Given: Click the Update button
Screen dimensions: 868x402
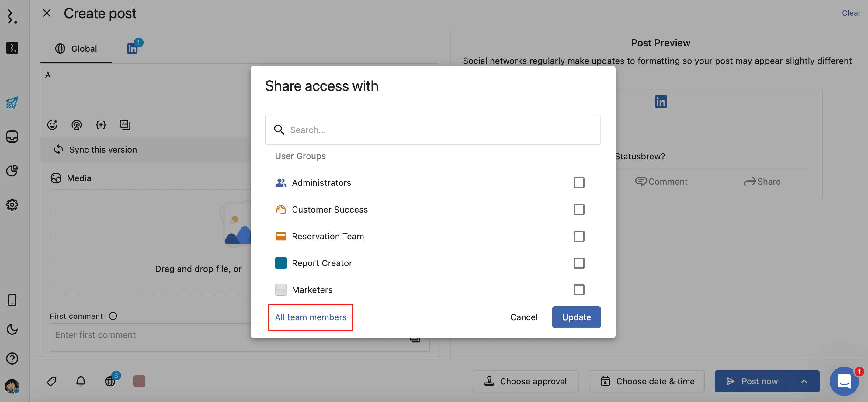Looking at the screenshot, I should (576, 317).
